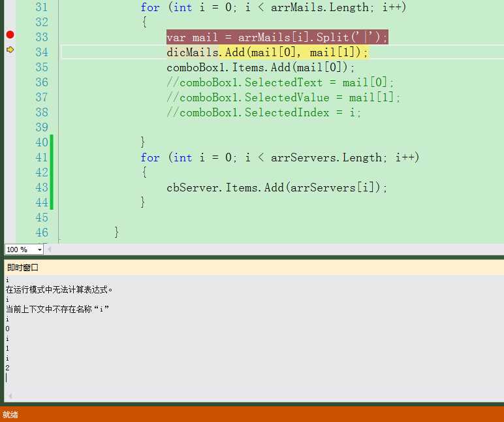
Task: Click the 就绪 status bar text
Action: coord(10,415)
